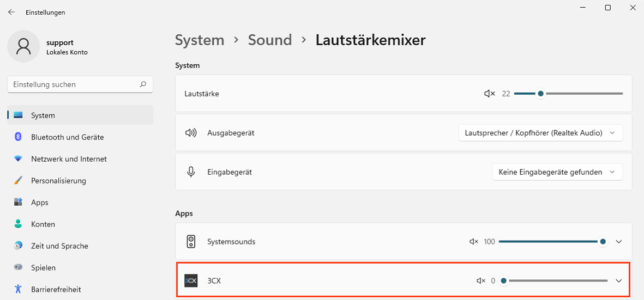
Task: Expand the 3CX row chevron
Action: tap(618, 281)
